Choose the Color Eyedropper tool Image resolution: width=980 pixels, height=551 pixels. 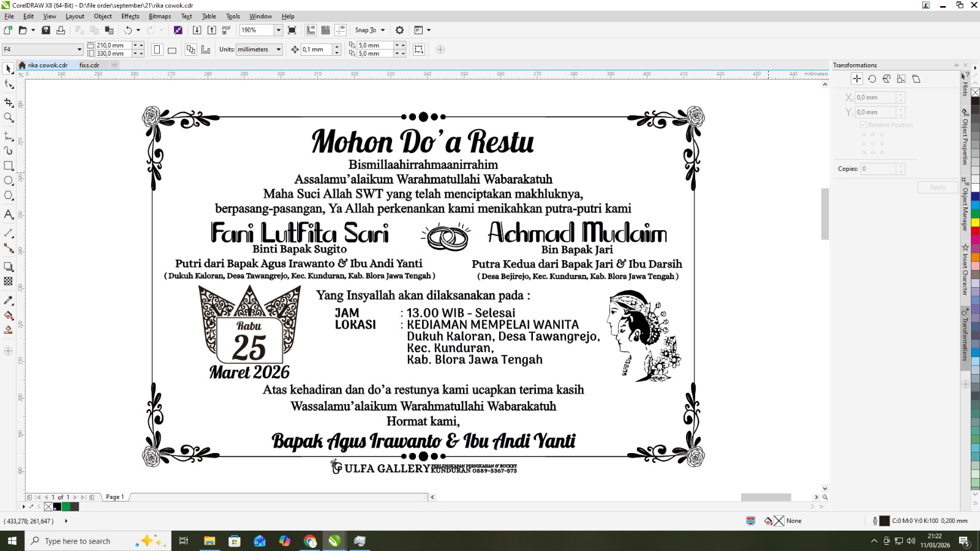pyautogui.click(x=9, y=301)
